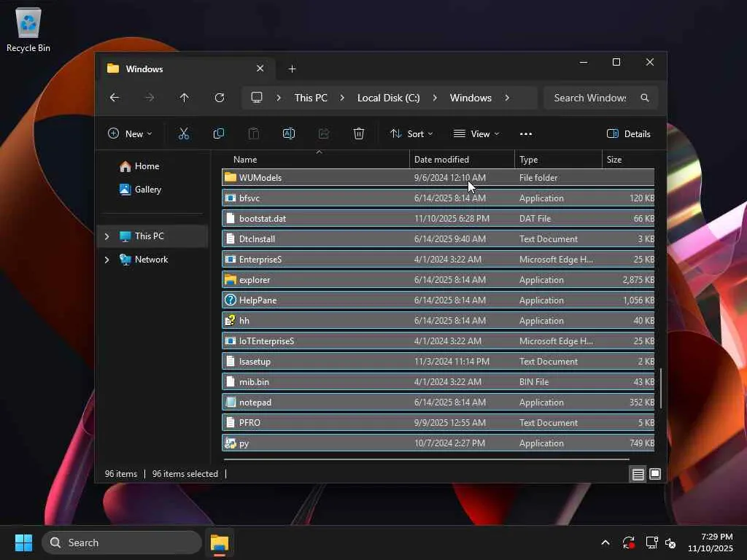
Task: Click the taskbar Search box
Action: click(122, 542)
